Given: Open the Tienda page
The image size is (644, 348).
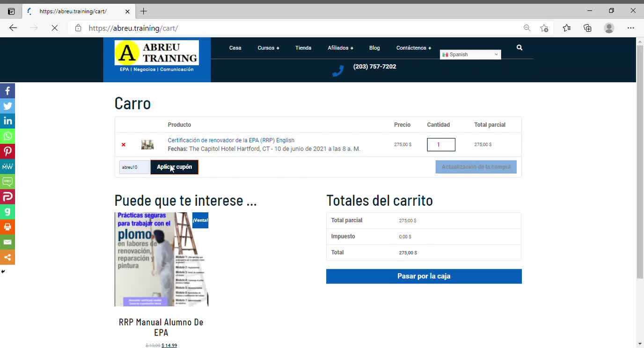Looking at the screenshot, I should click(303, 48).
